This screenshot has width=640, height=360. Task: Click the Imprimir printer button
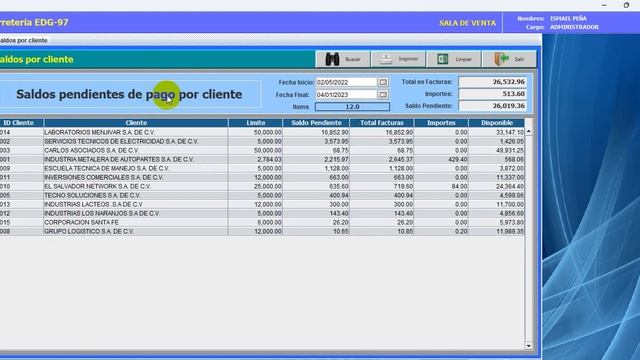(398, 59)
